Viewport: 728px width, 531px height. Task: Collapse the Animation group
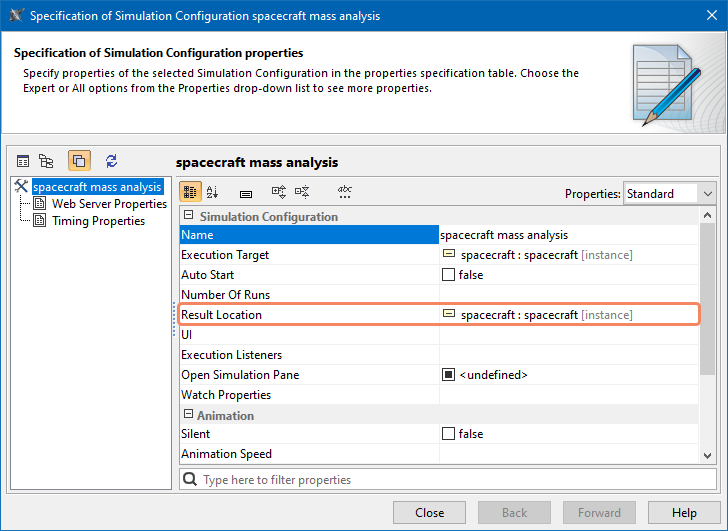(x=188, y=415)
